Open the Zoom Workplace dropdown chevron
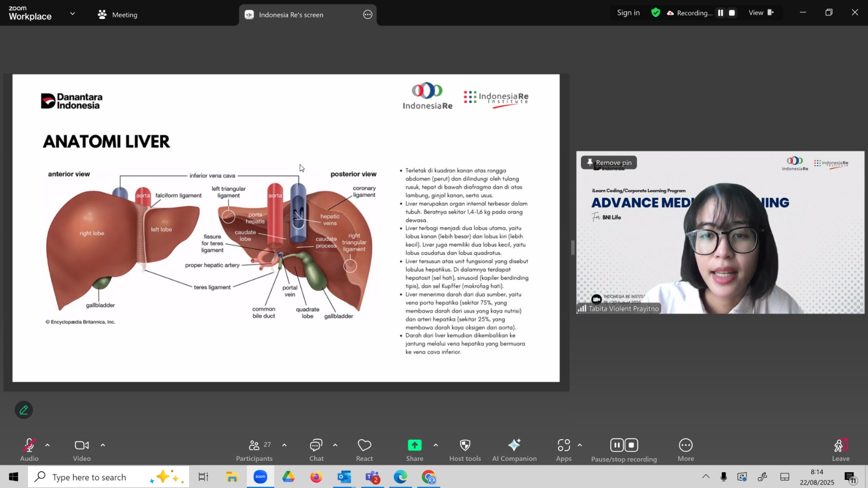This screenshot has width=868, height=488. [x=73, y=14]
